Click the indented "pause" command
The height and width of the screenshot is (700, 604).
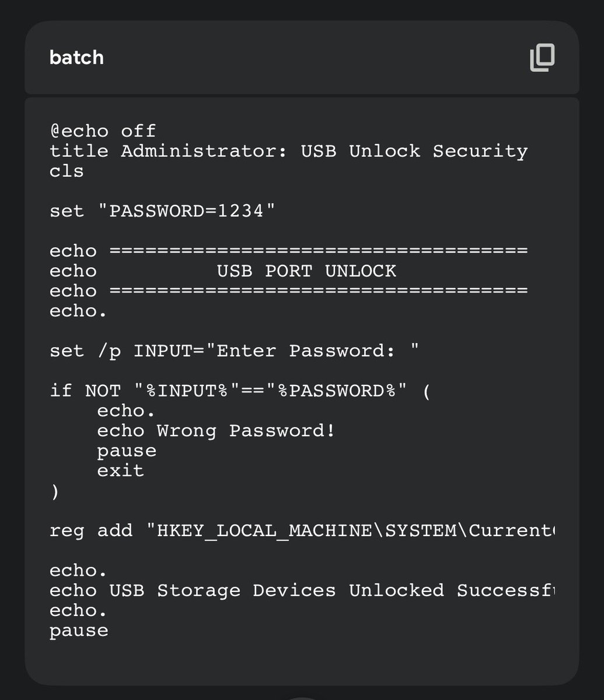pos(127,451)
